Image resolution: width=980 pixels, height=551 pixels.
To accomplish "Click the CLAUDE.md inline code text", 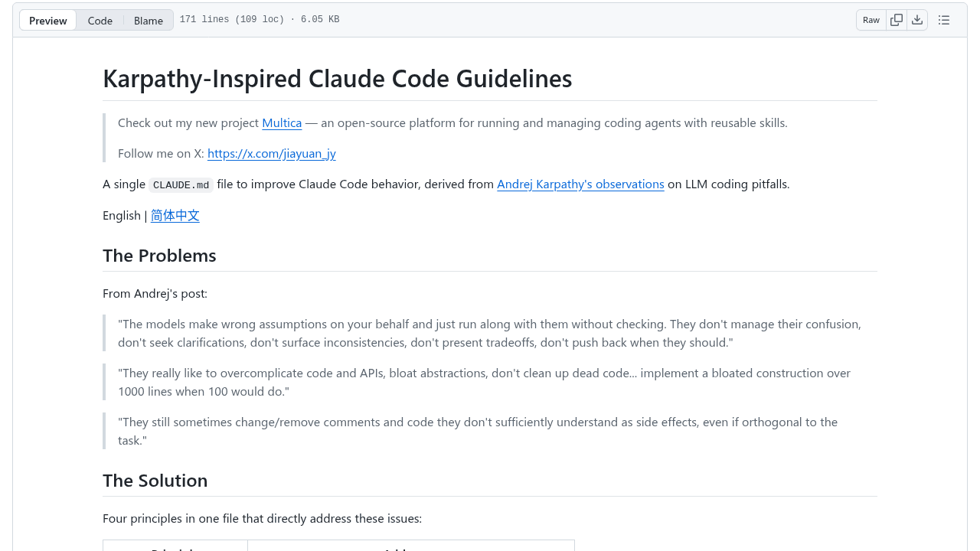I will click(x=181, y=184).
